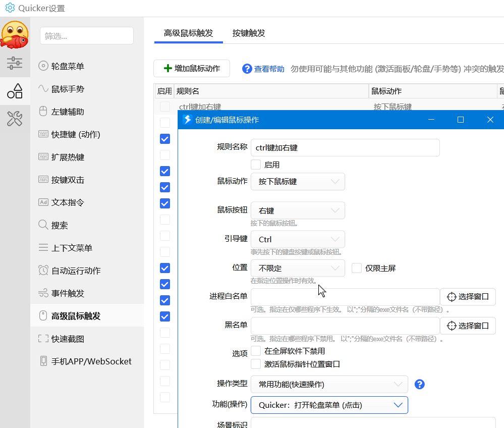
Task: Open the 功能(操作) dropdown
Action: point(329,405)
